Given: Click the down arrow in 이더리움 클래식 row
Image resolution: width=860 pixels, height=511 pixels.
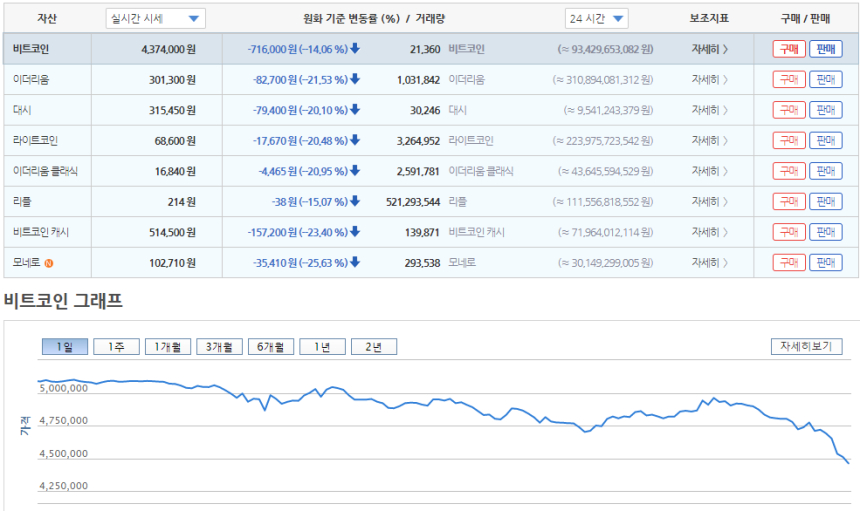Looking at the screenshot, I should click(x=355, y=171).
